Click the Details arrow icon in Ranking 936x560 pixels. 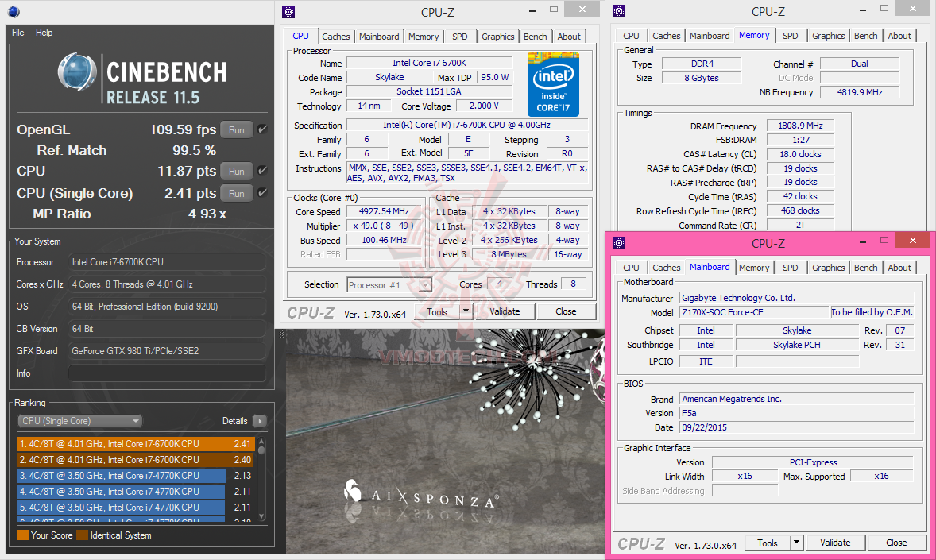click(x=259, y=421)
